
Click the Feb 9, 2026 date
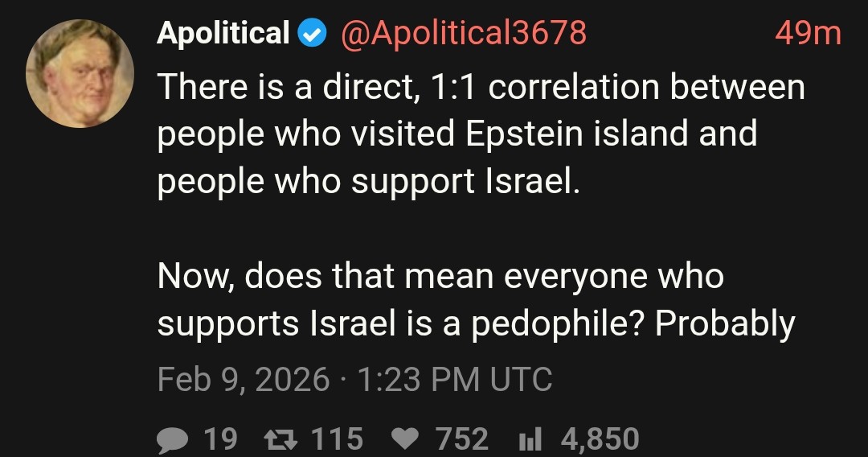(x=244, y=378)
